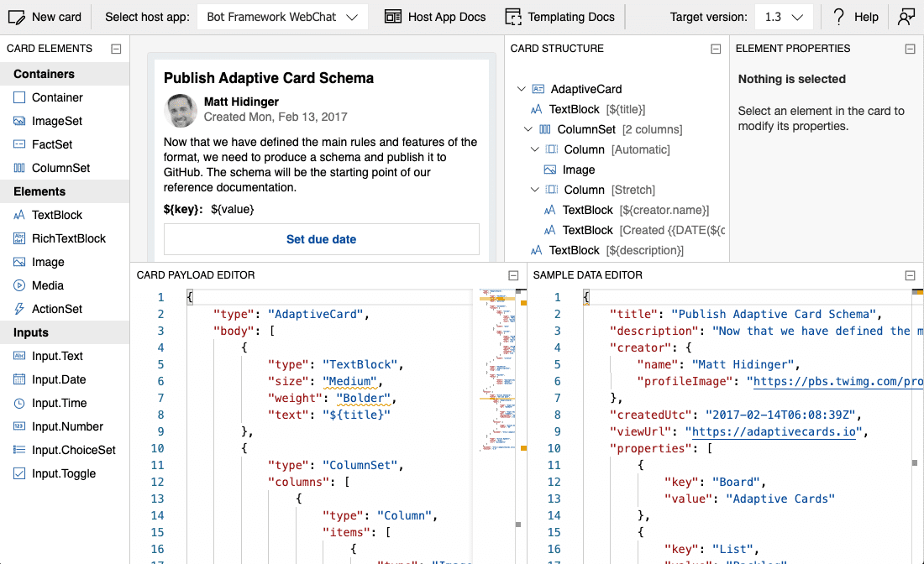Viewport: 924px width, 564px height.
Task: Collapse the Card Elements panel
Action: tap(116, 49)
